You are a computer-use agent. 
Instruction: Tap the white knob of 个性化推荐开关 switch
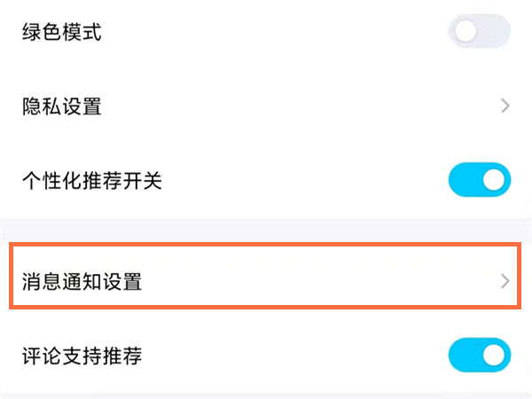click(496, 181)
